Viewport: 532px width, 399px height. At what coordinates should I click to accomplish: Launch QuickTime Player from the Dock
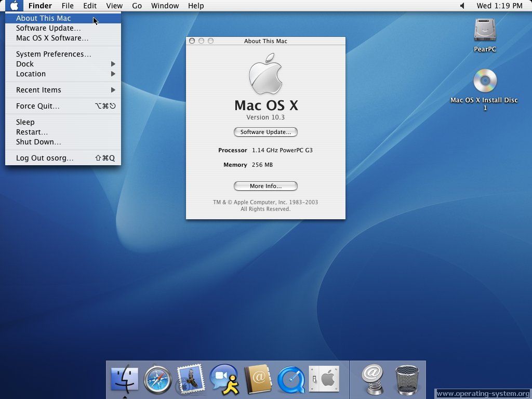(291, 379)
